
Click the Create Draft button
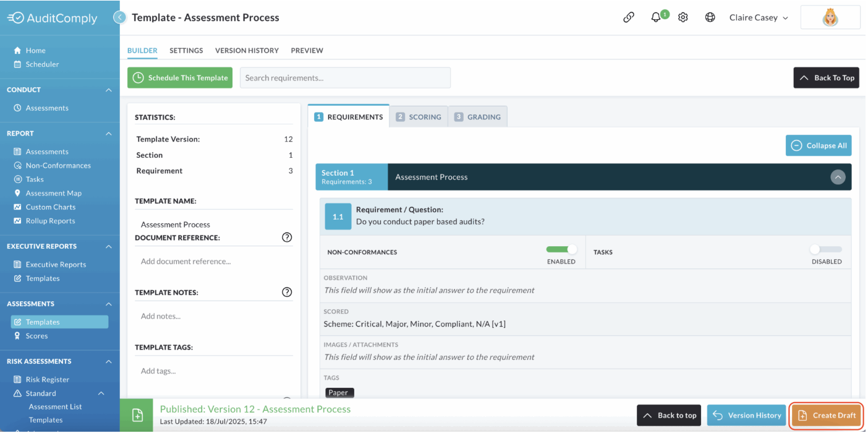tap(827, 415)
